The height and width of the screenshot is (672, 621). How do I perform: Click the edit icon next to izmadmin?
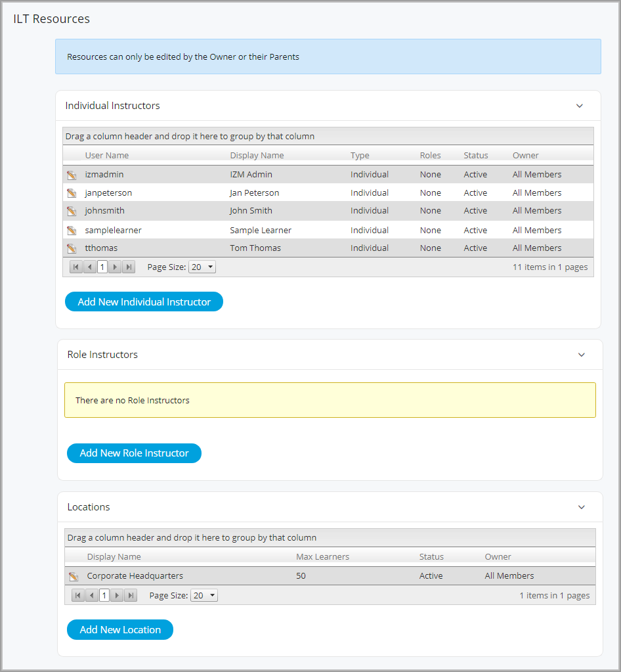pos(73,174)
